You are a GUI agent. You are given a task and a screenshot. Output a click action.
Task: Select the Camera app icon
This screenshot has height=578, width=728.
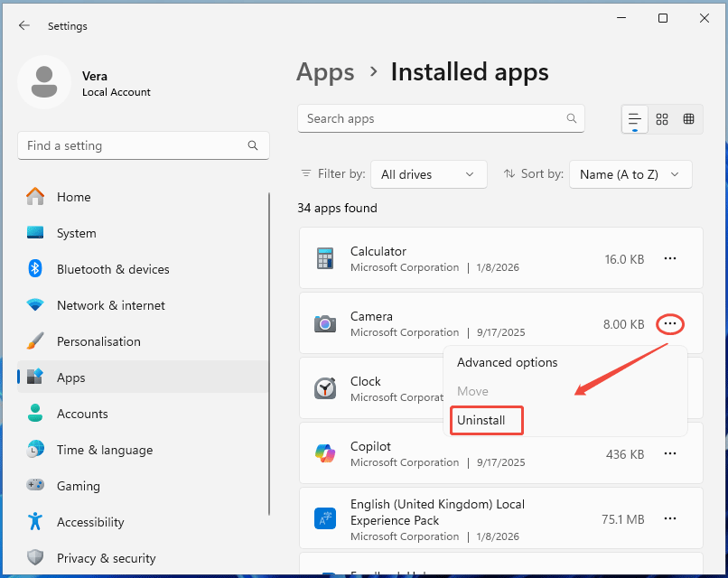coord(326,323)
